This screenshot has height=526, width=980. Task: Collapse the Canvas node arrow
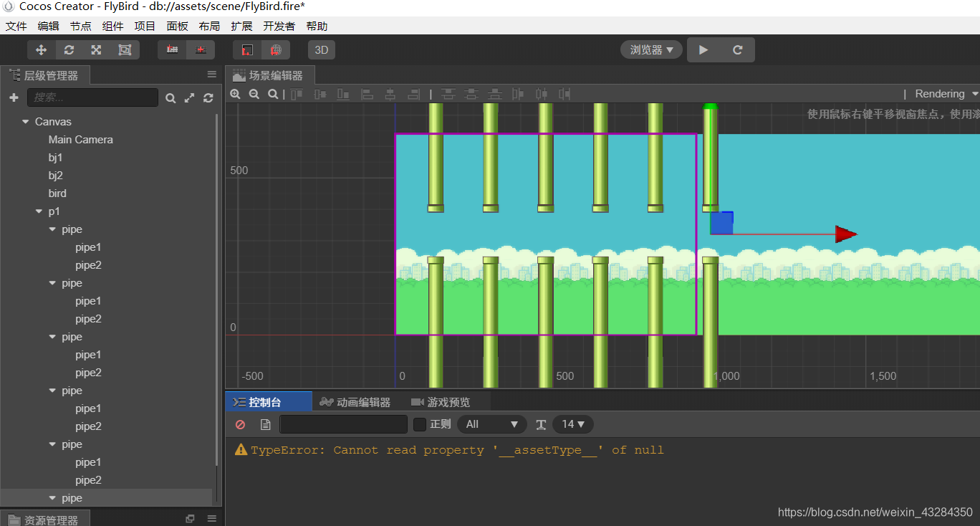[26, 122]
